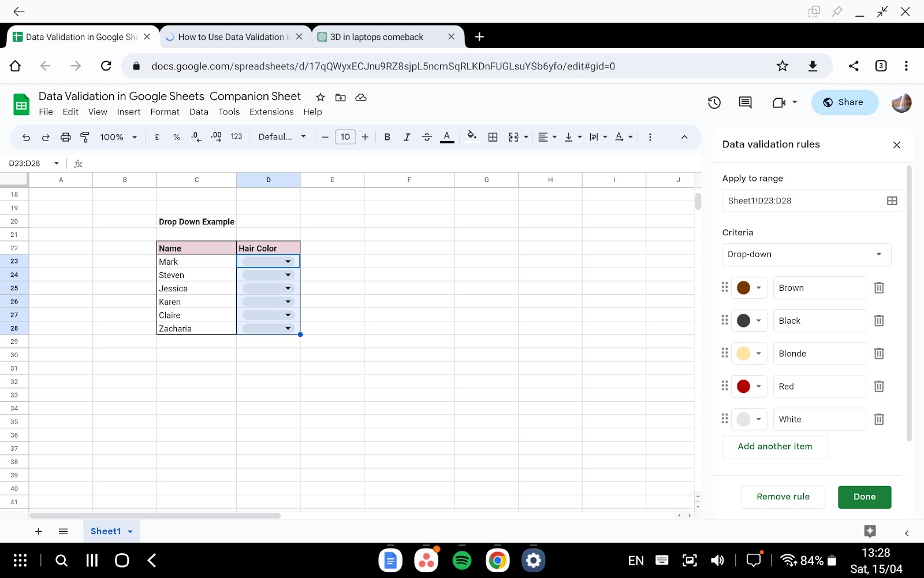Star this spreadsheet
Viewport: 924px width, 578px height.
(x=321, y=97)
